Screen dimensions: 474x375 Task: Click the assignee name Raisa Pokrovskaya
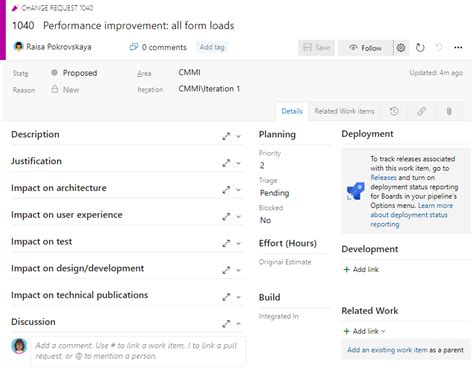tap(59, 47)
